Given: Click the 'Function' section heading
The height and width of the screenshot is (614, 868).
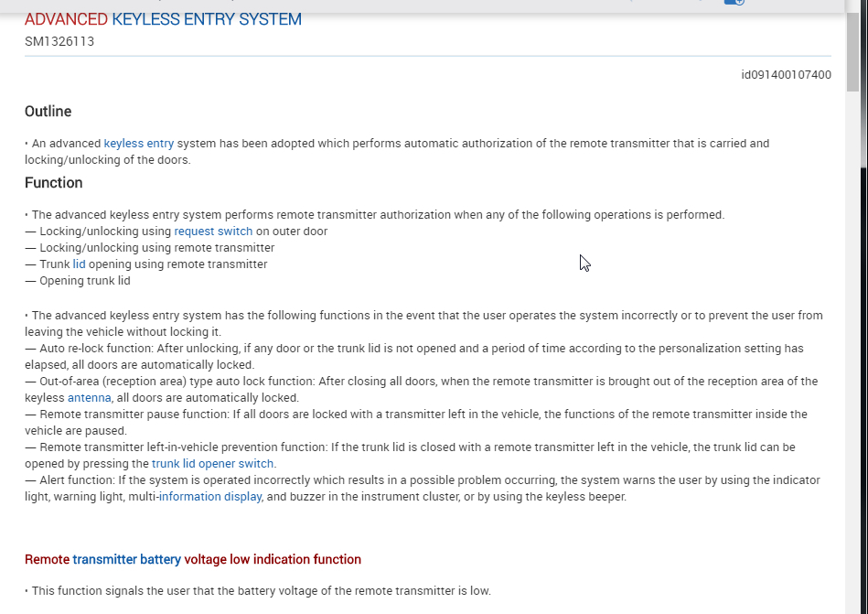Looking at the screenshot, I should [54, 183].
